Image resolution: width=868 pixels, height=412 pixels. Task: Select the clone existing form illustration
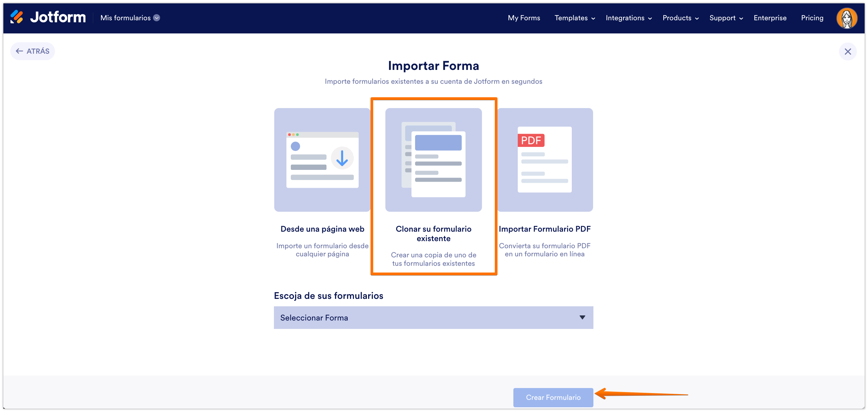point(433,160)
